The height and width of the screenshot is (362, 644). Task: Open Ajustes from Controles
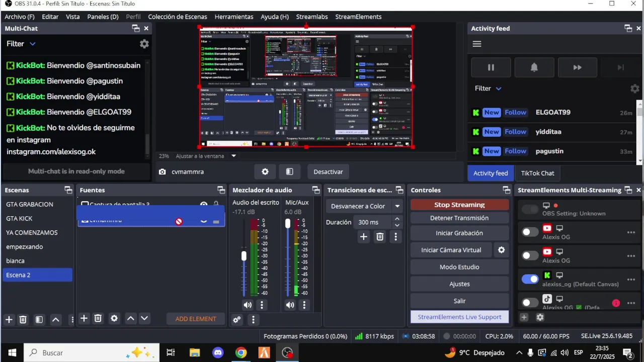pyautogui.click(x=459, y=284)
